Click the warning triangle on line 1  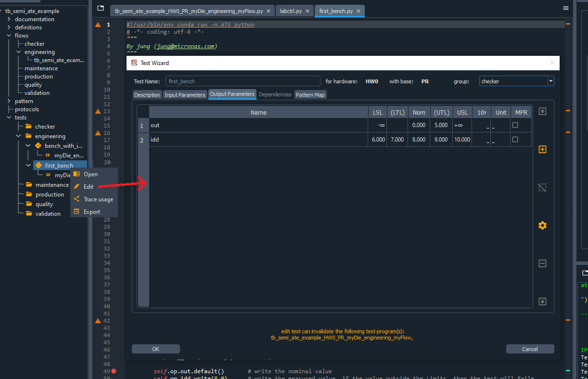(x=98, y=25)
